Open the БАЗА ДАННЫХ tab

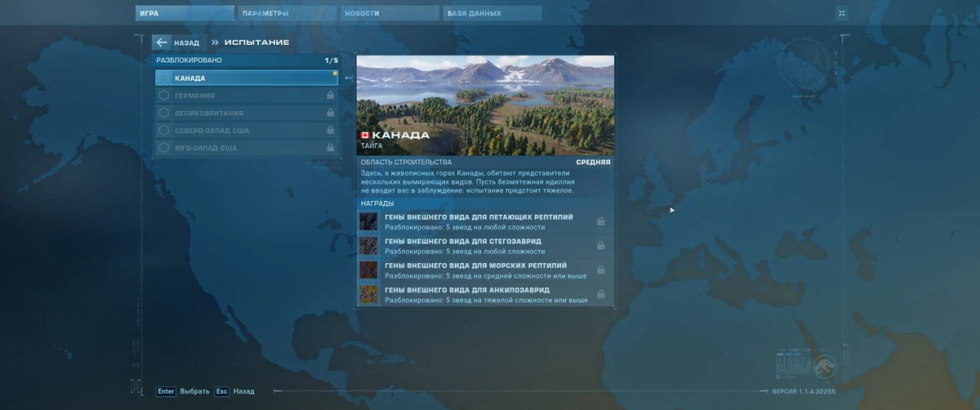coord(492,13)
